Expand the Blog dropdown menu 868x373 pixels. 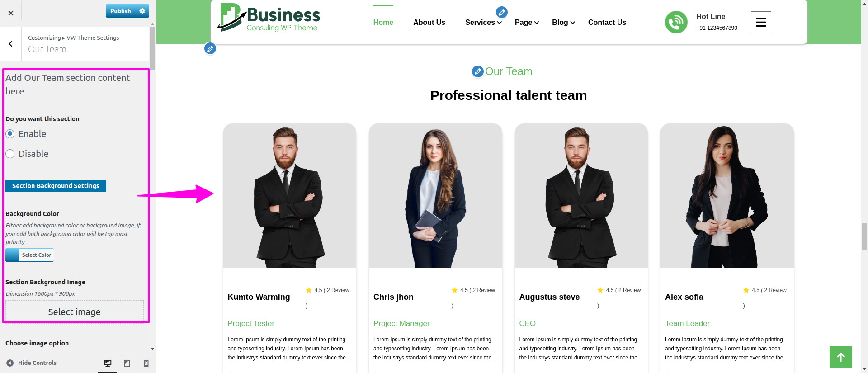tap(563, 22)
